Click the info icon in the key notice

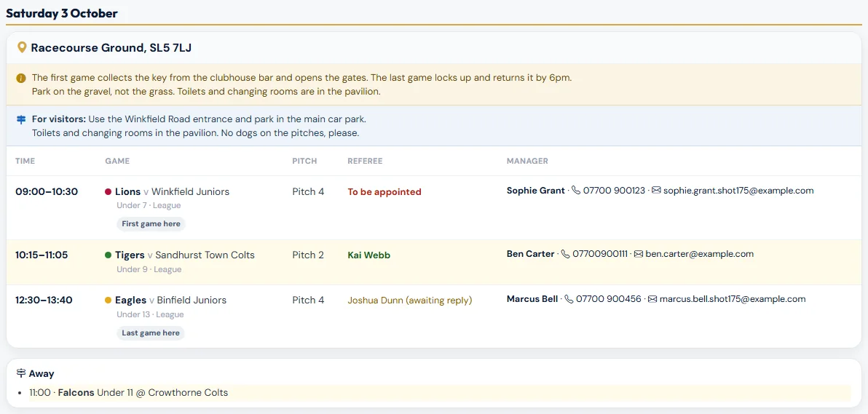click(x=21, y=78)
